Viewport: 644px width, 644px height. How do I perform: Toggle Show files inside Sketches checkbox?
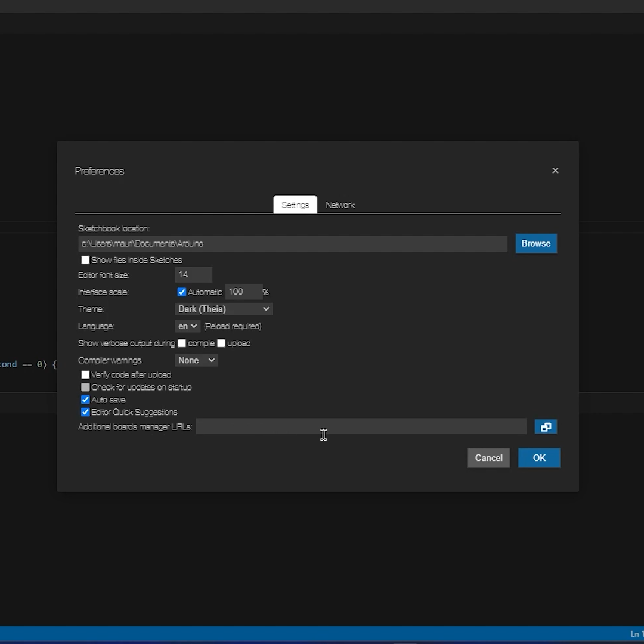[x=85, y=260]
